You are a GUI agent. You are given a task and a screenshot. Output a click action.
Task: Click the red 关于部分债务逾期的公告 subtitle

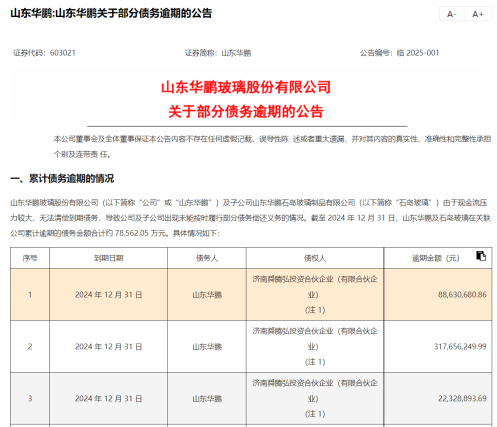click(x=246, y=111)
